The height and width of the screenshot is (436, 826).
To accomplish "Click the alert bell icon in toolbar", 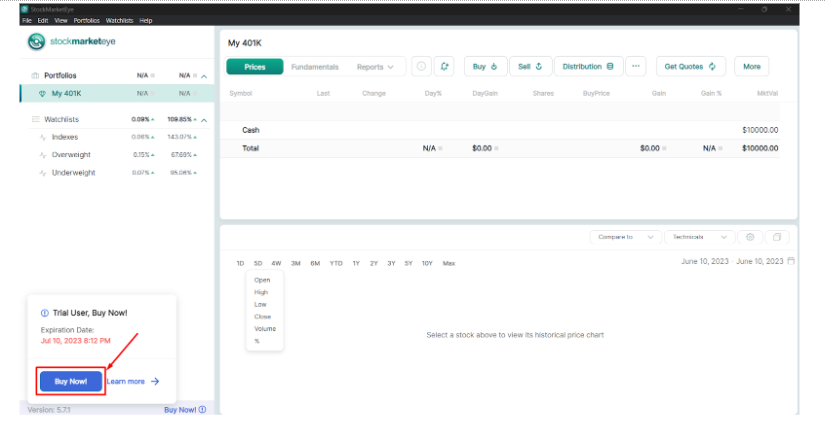I will [x=444, y=66].
